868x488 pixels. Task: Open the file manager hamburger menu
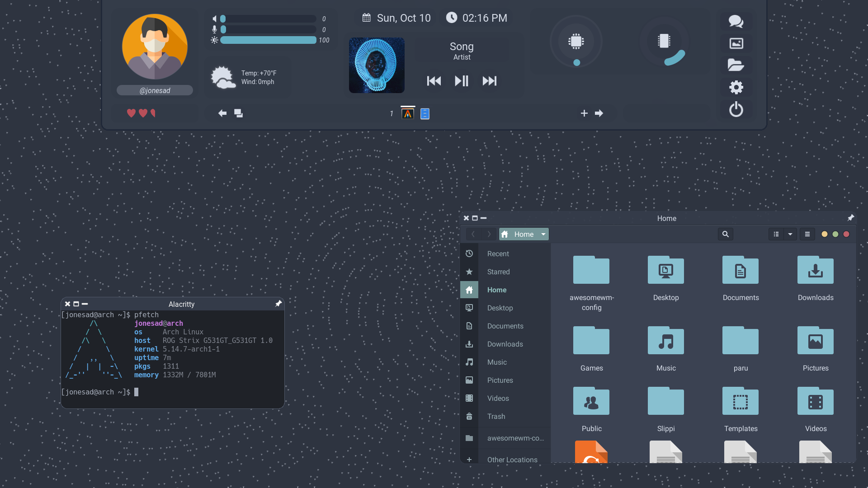pos(807,234)
